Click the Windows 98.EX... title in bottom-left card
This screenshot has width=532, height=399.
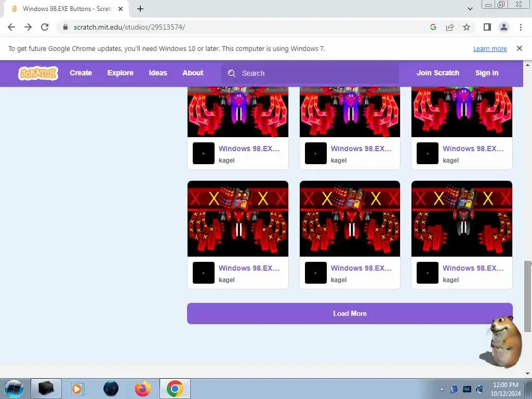tap(249, 268)
